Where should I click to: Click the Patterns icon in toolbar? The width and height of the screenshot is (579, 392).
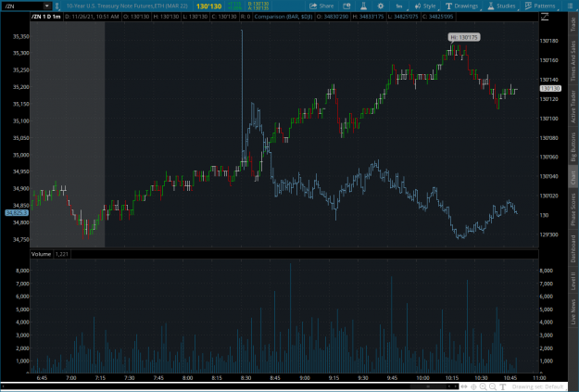pos(528,6)
